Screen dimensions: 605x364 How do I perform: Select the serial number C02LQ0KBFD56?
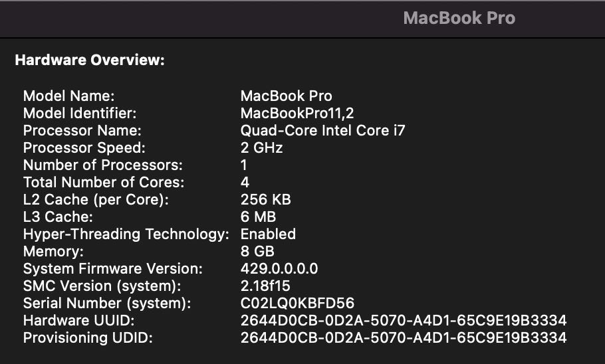(x=297, y=304)
